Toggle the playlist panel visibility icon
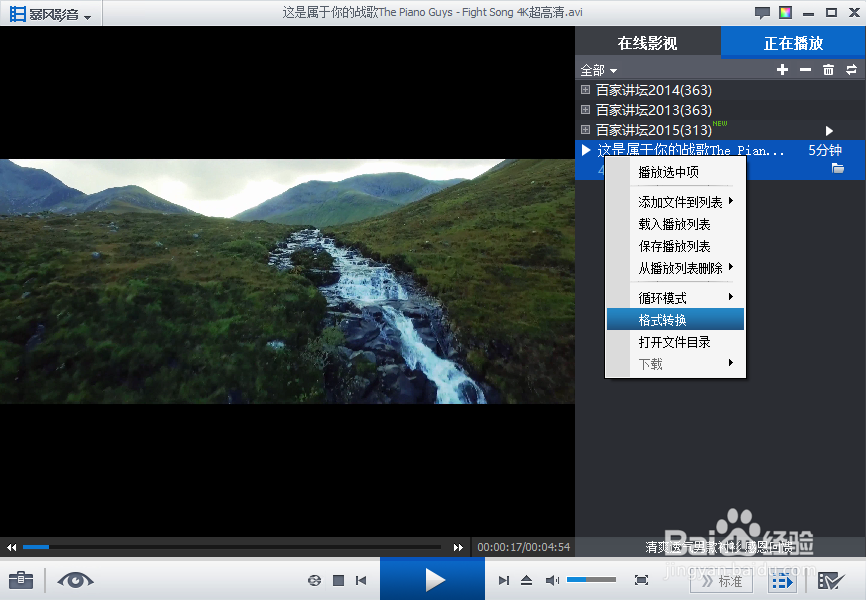 783,580
